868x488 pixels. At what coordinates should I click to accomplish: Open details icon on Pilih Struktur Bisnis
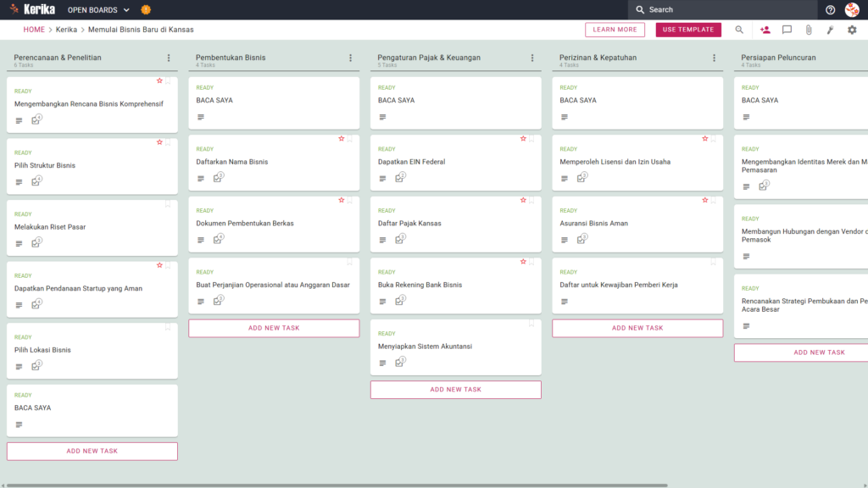point(19,182)
